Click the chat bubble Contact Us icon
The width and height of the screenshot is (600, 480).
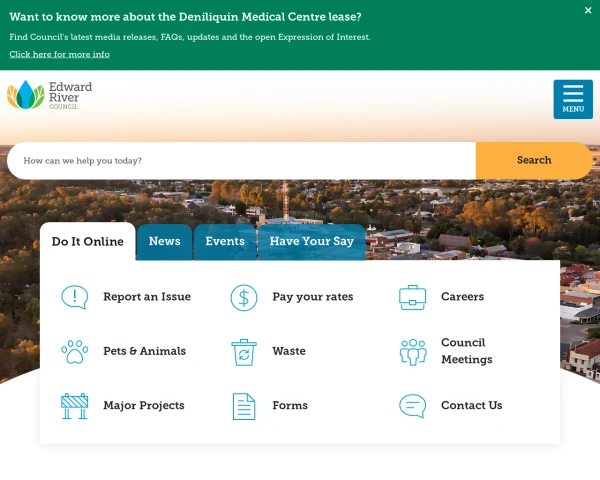click(412, 406)
